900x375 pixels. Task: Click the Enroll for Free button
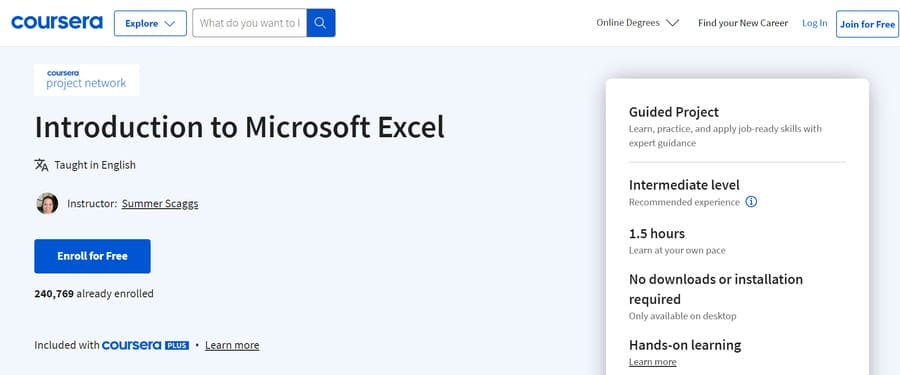[x=92, y=256]
